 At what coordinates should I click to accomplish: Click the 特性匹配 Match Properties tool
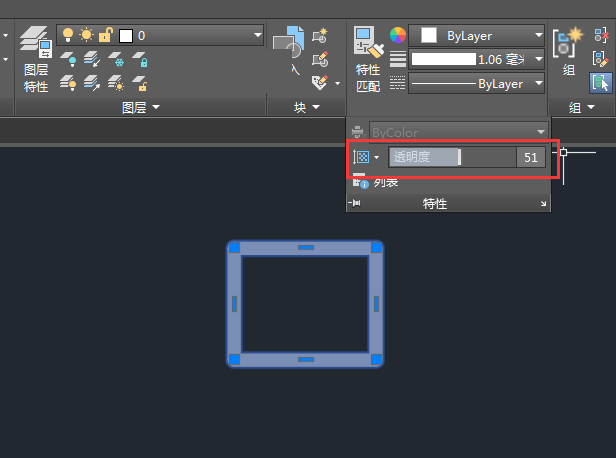click(368, 59)
